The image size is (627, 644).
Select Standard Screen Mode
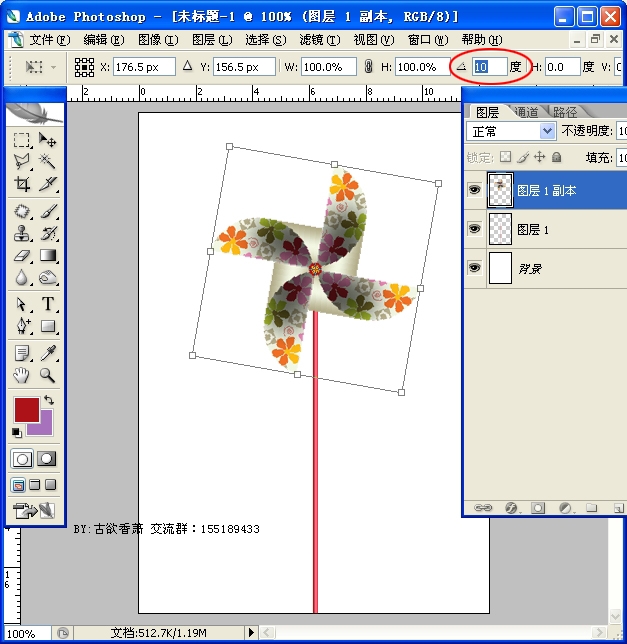pyautogui.click(x=18, y=485)
